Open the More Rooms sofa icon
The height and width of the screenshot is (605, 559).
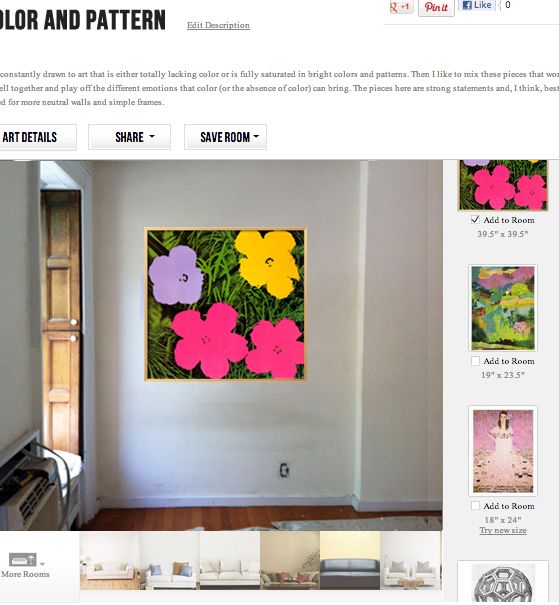coord(22,559)
